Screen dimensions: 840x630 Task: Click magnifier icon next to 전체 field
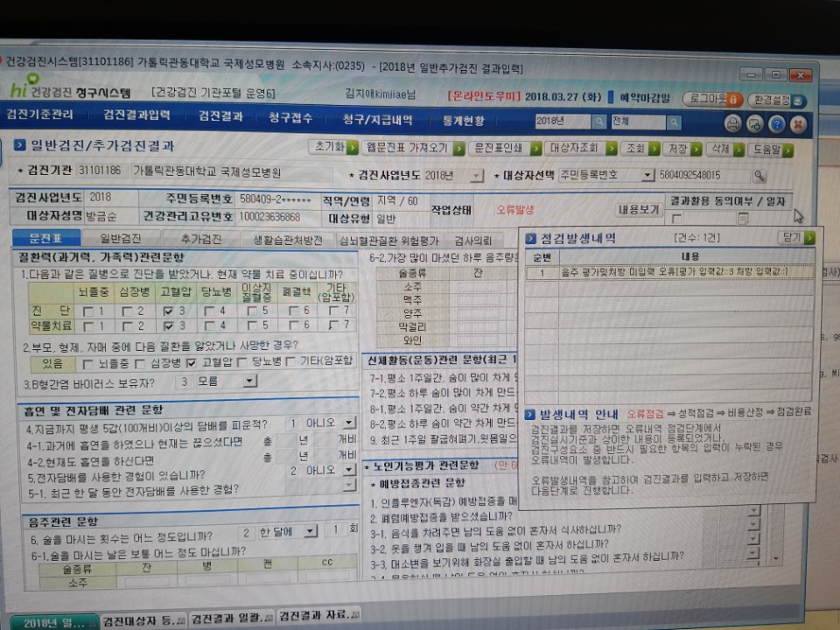coord(674,122)
